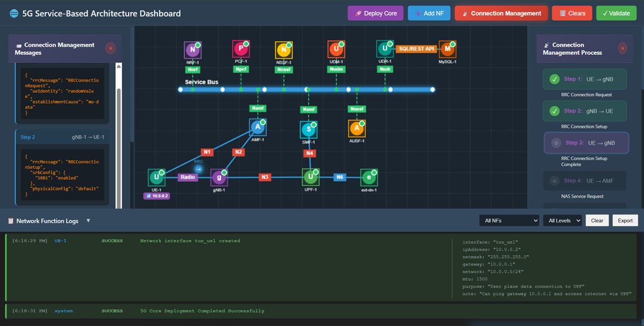The width and height of the screenshot is (644, 326).
Task: Export the network function logs
Action: [x=625, y=220]
